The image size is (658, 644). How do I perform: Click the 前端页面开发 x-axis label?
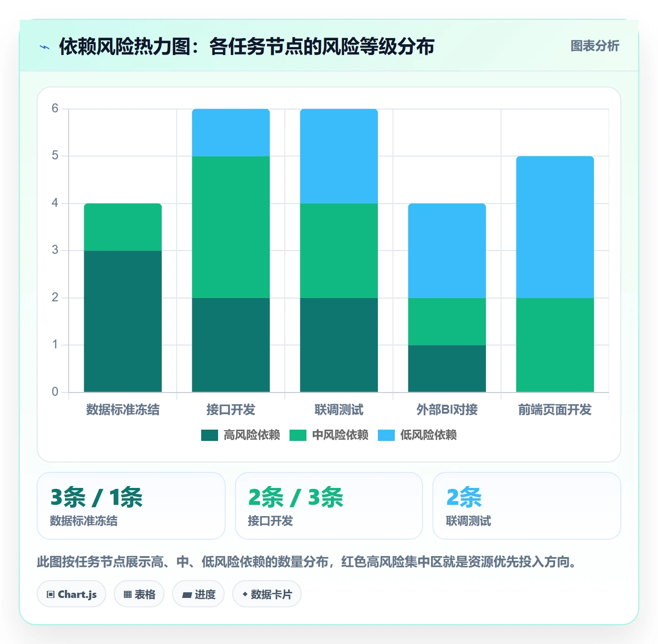click(555, 410)
